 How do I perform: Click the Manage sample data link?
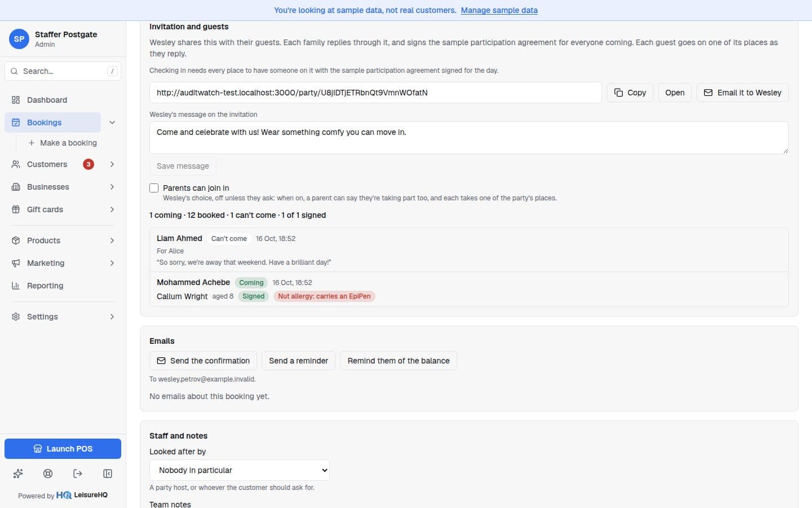(499, 10)
